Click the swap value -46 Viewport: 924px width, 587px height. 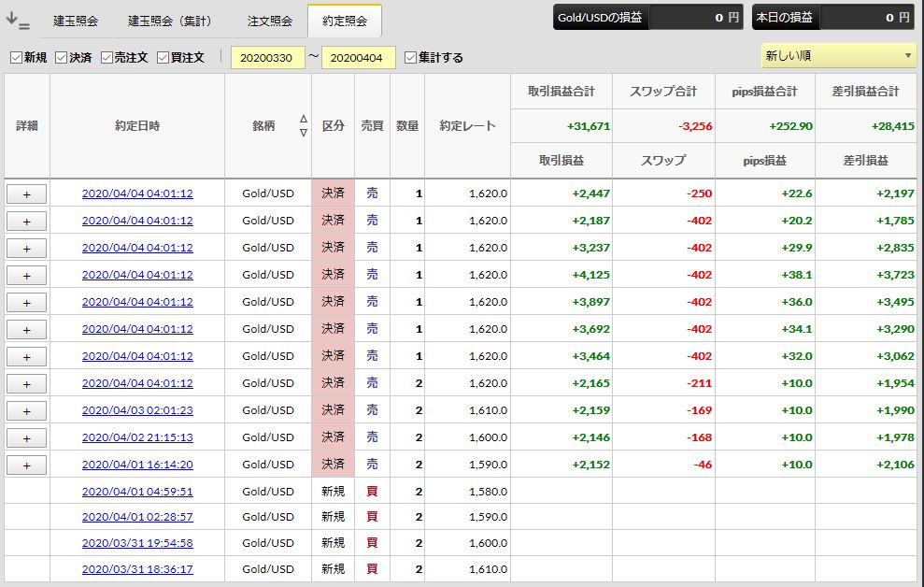tap(703, 465)
